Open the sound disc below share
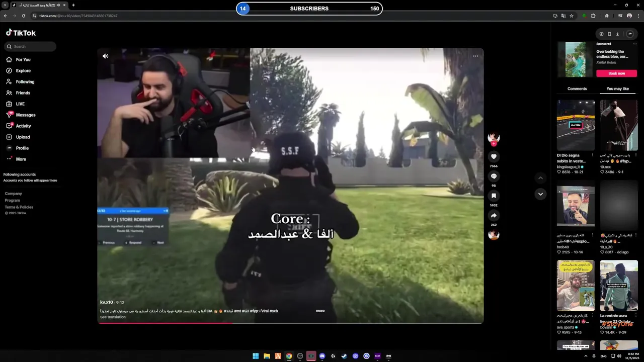Viewport: 644px width, 362px height. 494,234
